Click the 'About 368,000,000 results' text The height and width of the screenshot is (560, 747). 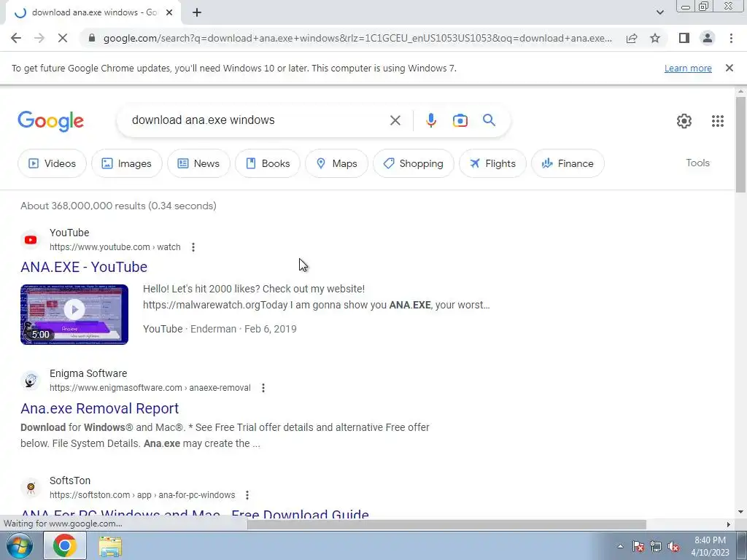point(118,206)
